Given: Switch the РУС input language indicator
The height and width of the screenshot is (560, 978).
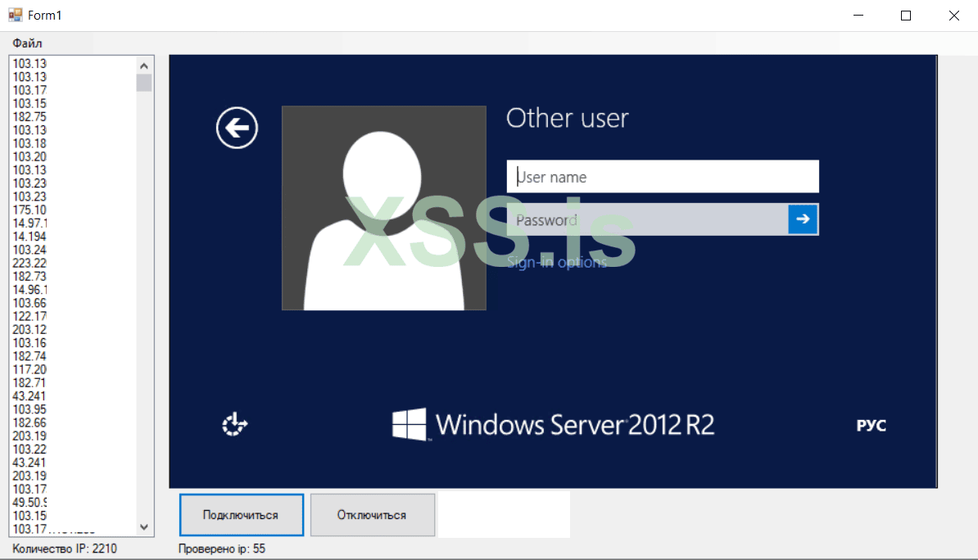Looking at the screenshot, I should (x=871, y=426).
